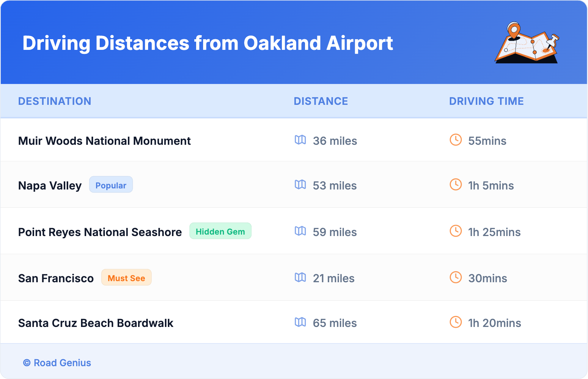Click the clock icon beside 30mins
The width and height of the screenshot is (588, 379).
tap(456, 277)
